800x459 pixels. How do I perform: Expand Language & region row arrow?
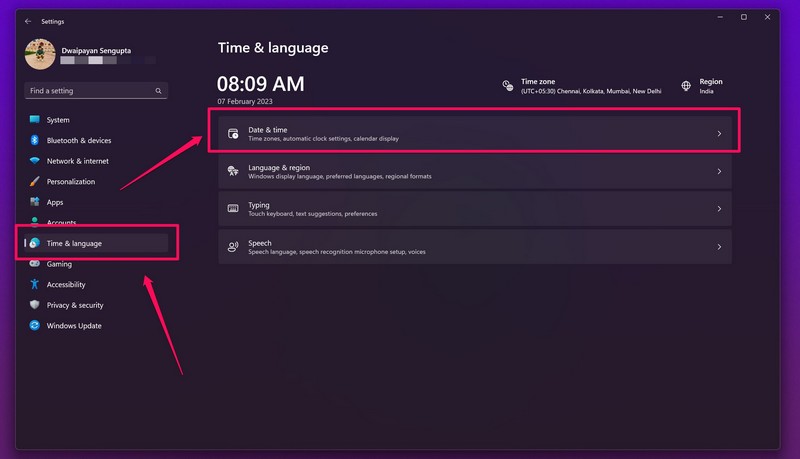click(x=719, y=172)
